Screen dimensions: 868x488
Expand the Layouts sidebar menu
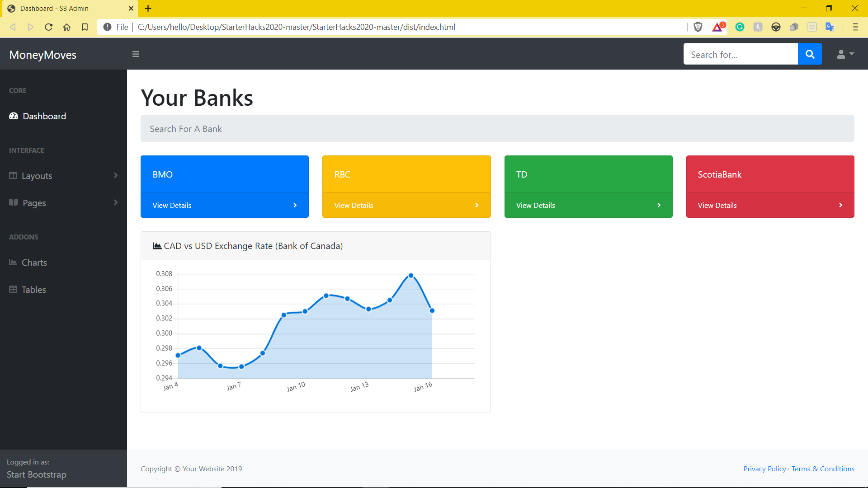63,176
